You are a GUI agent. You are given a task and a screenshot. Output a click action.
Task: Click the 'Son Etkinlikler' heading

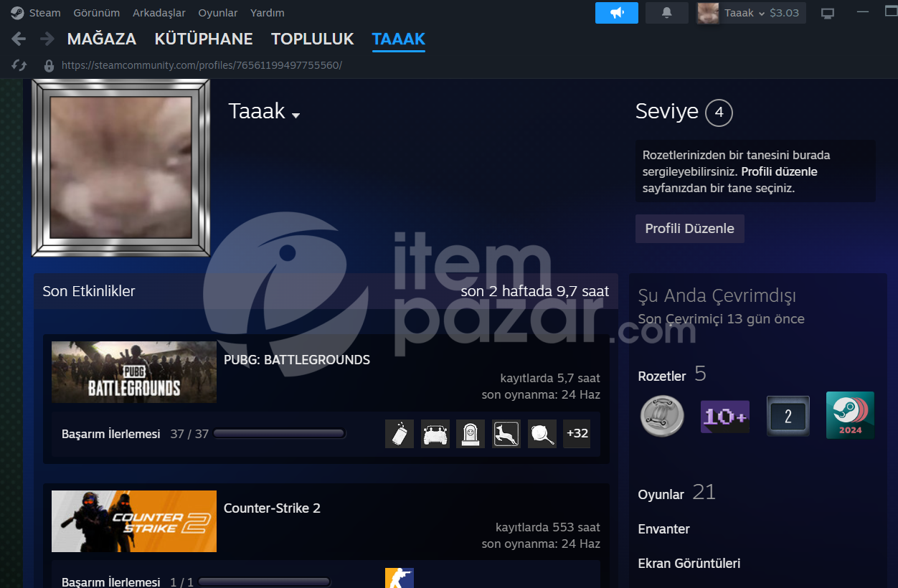[89, 291]
